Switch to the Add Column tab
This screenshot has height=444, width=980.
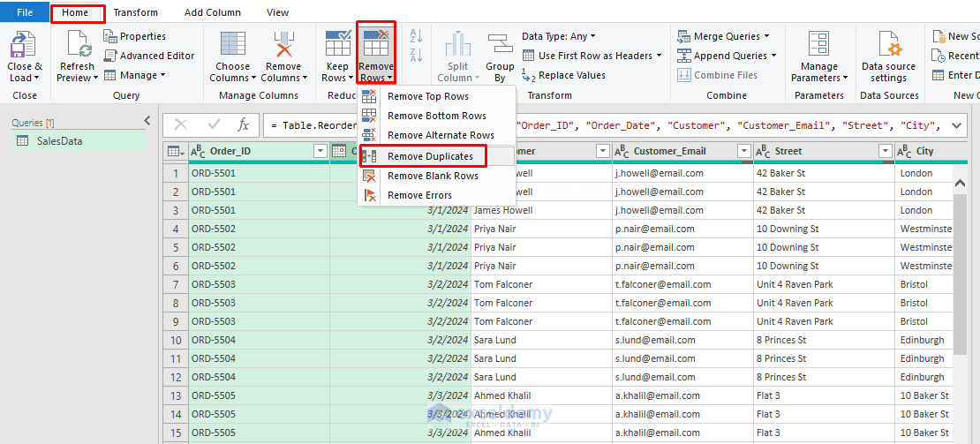(213, 12)
